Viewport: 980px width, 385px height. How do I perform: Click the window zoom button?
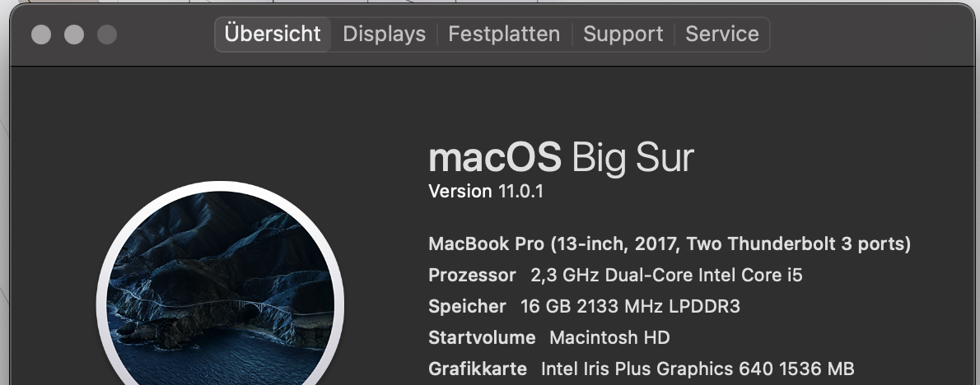point(107,35)
